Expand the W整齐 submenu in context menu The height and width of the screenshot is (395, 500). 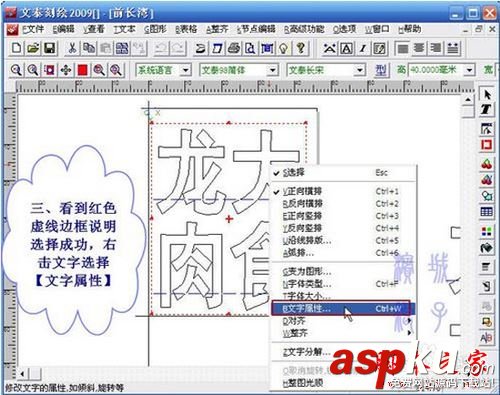click(x=343, y=333)
